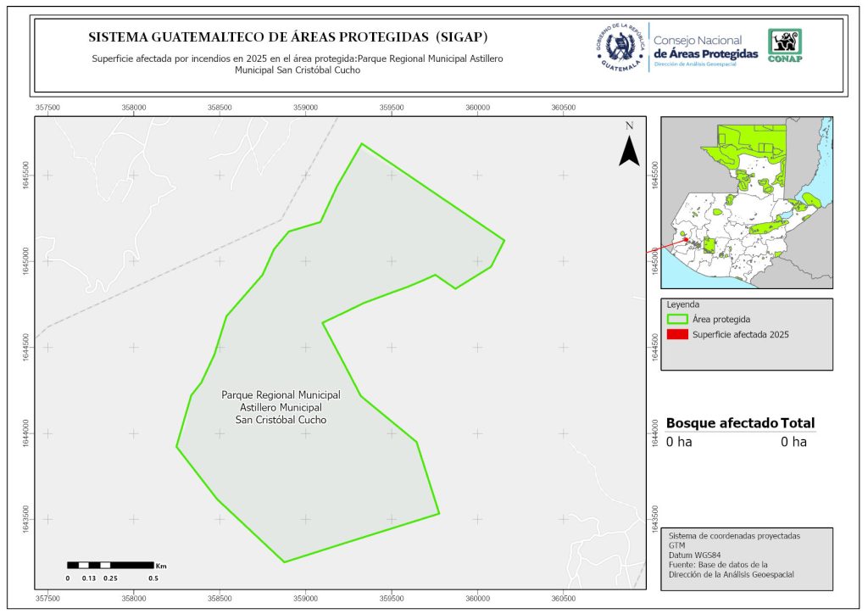This screenshot has height=614, width=868.
Task: Click the 359000 coordinate label at top
Action: (306, 108)
